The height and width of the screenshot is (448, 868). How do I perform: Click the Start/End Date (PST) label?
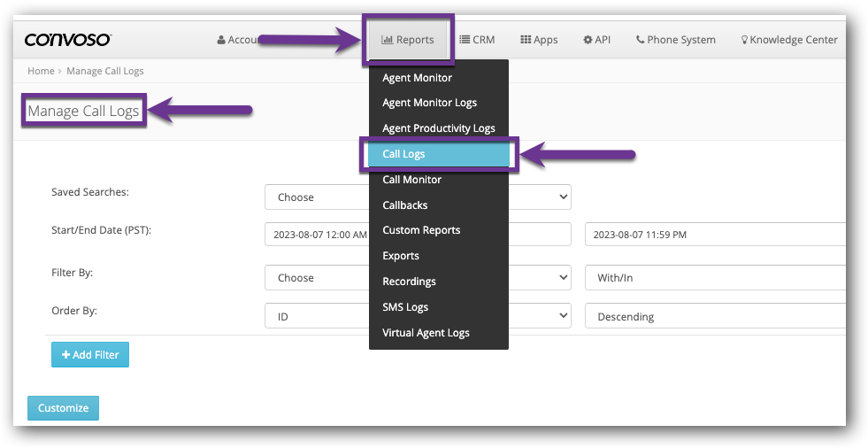pyautogui.click(x=101, y=230)
